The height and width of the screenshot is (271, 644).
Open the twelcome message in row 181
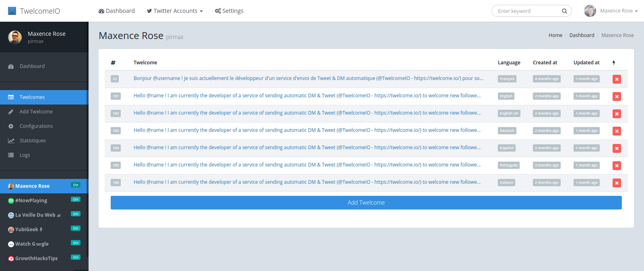(307, 96)
